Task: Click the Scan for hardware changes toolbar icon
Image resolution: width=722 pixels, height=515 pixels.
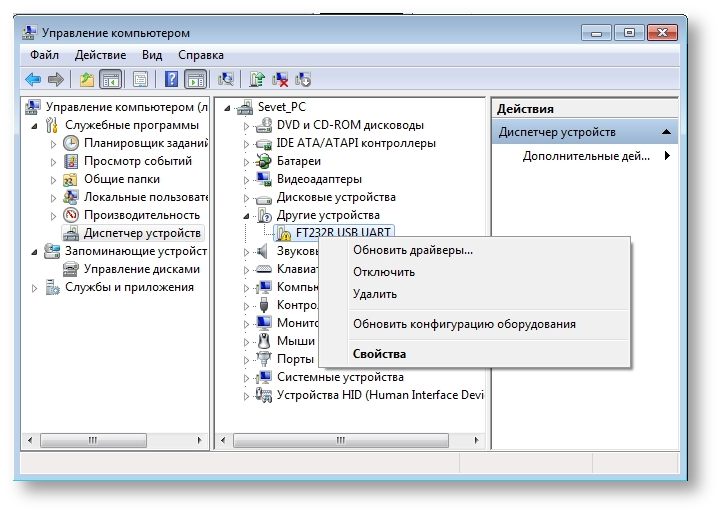Action: coord(226,80)
